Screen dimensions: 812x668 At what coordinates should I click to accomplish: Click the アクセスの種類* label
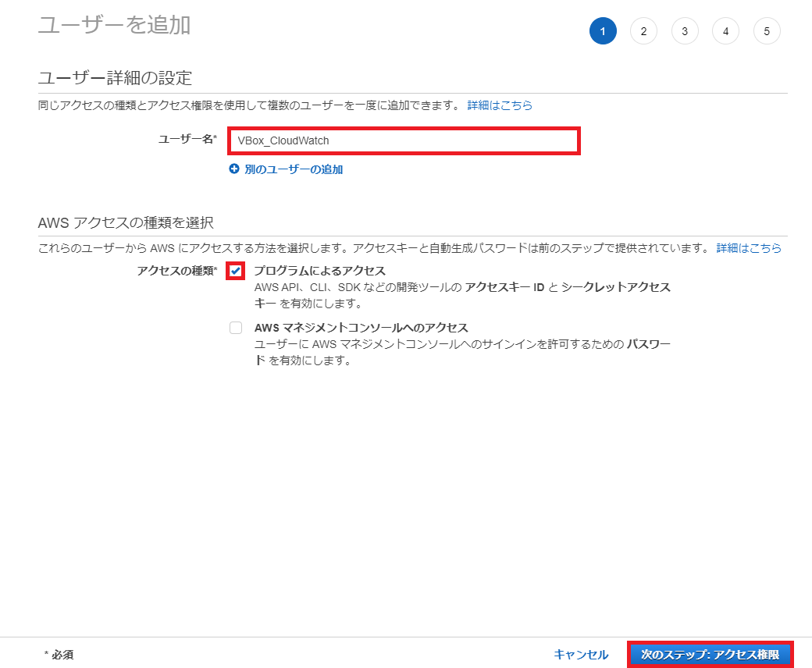[177, 271]
